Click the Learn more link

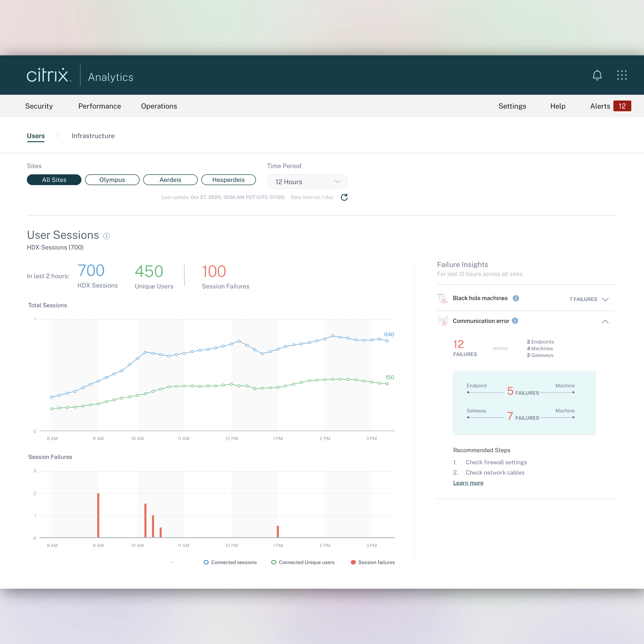point(468,483)
